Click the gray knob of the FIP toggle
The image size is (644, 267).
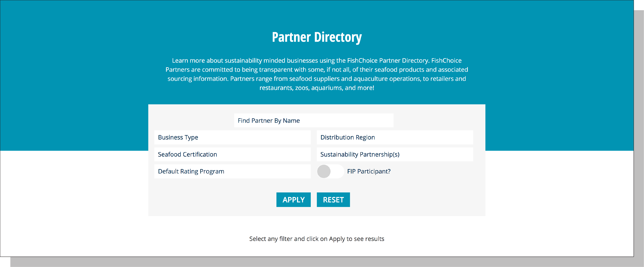(324, 171)
